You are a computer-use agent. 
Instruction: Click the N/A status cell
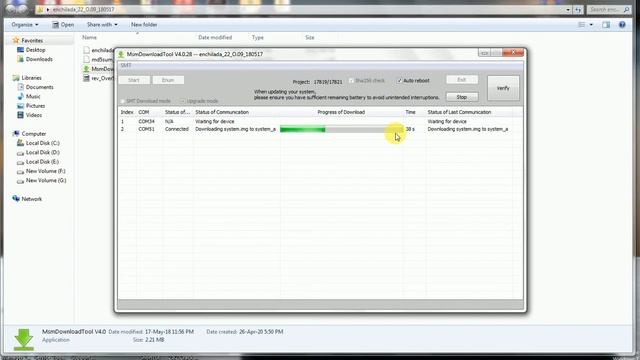tap(169, 121)
